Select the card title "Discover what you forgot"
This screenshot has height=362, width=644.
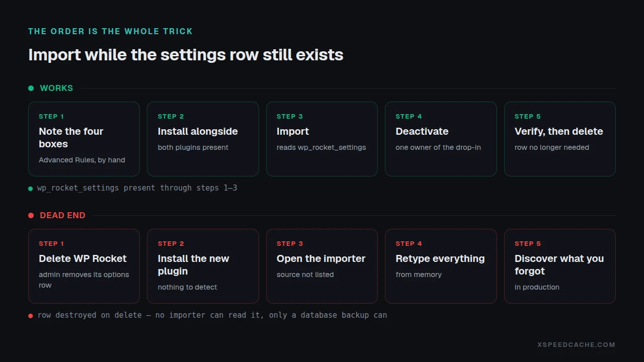pos(559,264)
